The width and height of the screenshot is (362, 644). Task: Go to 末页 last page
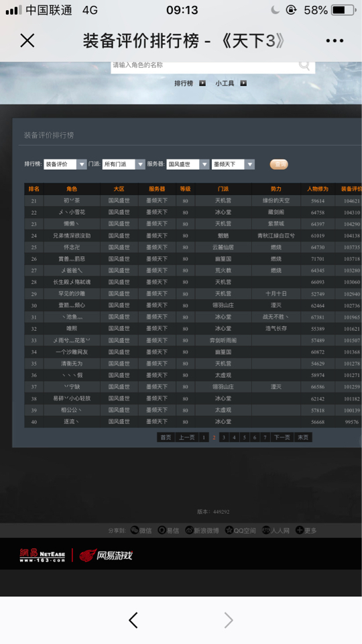(303, 437)
